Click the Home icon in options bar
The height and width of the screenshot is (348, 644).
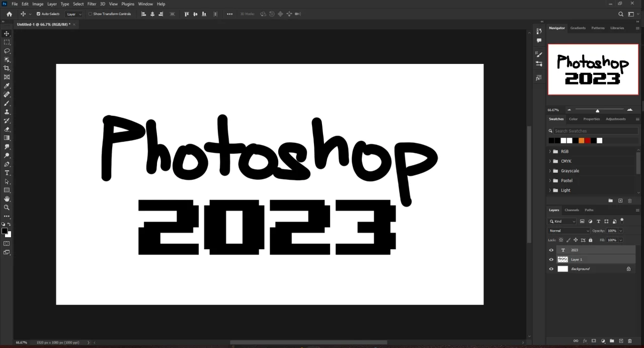9,14
